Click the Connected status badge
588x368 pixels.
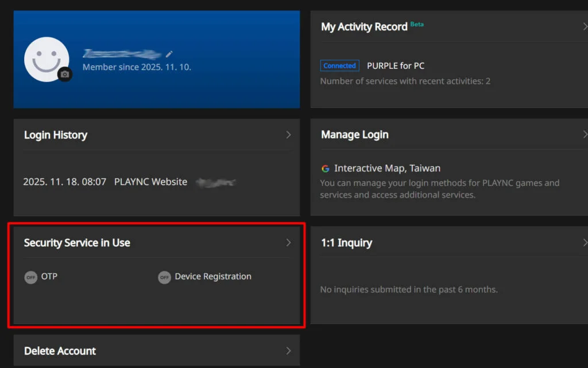point(339,66)
